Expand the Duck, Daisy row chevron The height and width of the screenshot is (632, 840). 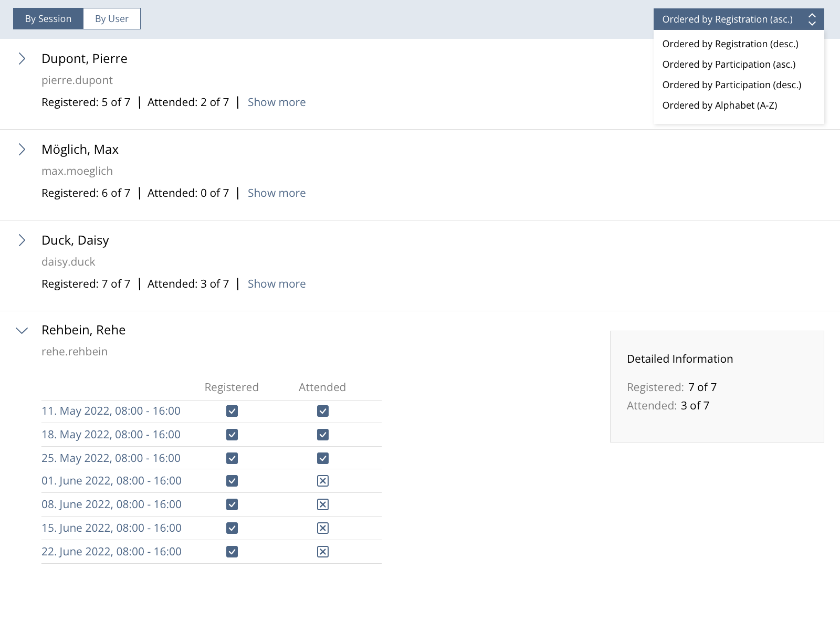pos(22,240)
